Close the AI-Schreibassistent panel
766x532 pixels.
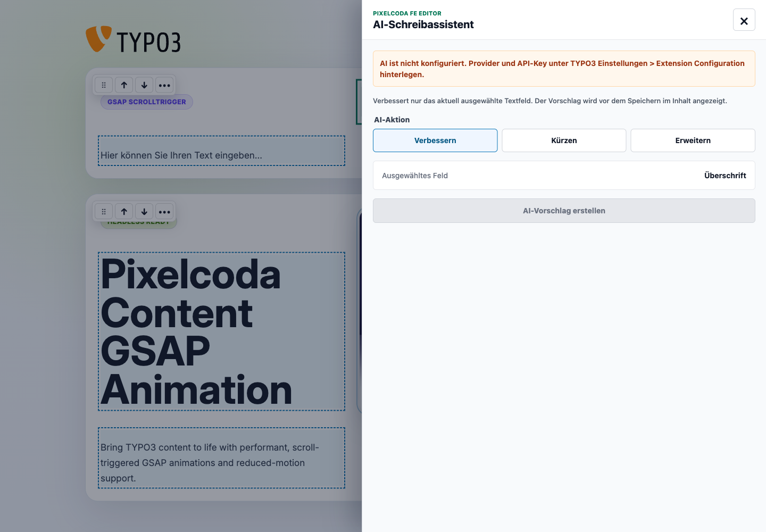[744, 20]
